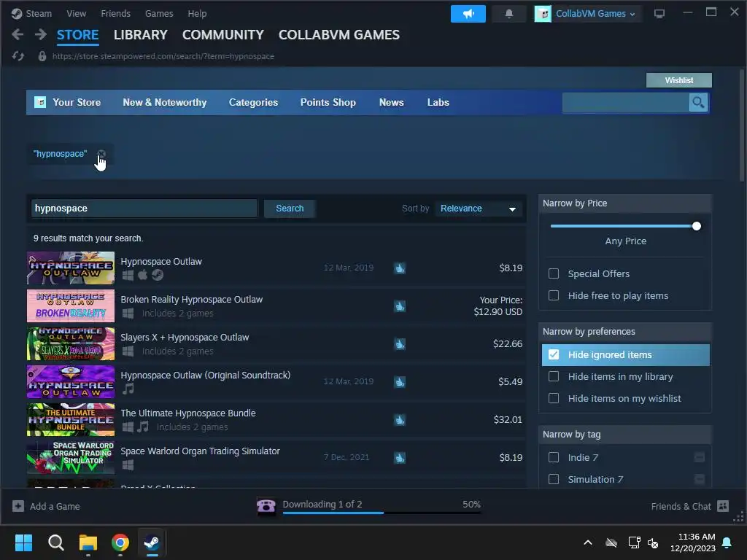
Task: Click the Wishlist button
Action: pyautogui.click(x=679, y=80)
